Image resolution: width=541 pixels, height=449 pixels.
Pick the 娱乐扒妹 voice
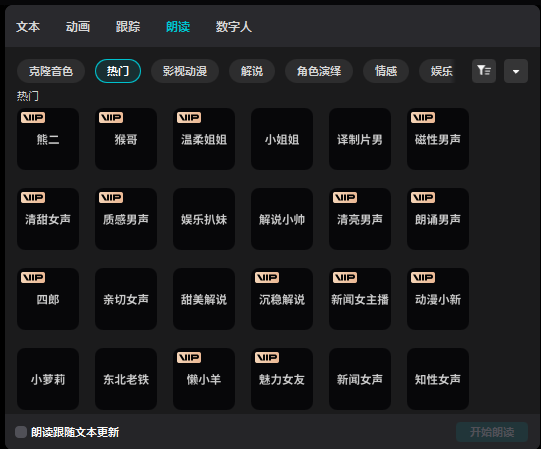tap(204, 219)
